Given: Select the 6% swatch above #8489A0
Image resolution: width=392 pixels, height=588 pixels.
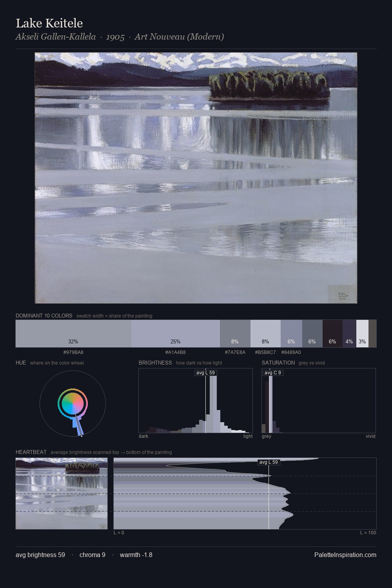Looking at the screenshot, I should tap(291, 334).
